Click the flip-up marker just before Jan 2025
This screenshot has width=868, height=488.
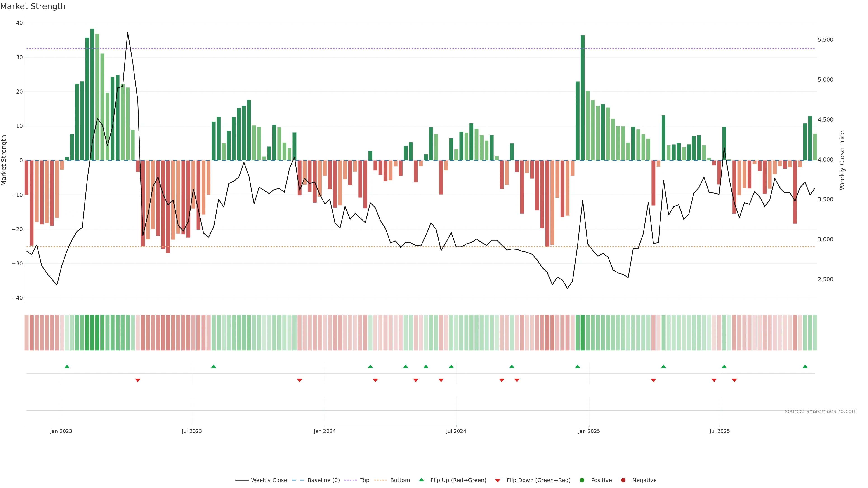(x=578, y=366)
